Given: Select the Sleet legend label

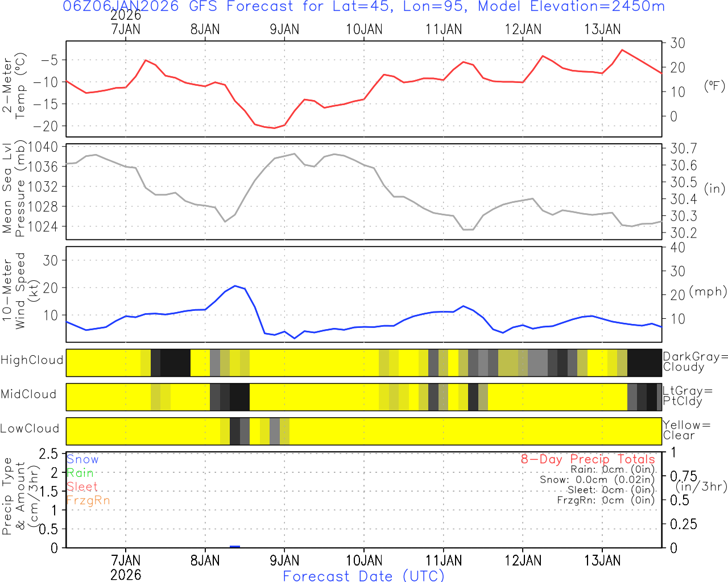Looking at the screenshot, I should (x=82, y=487).
